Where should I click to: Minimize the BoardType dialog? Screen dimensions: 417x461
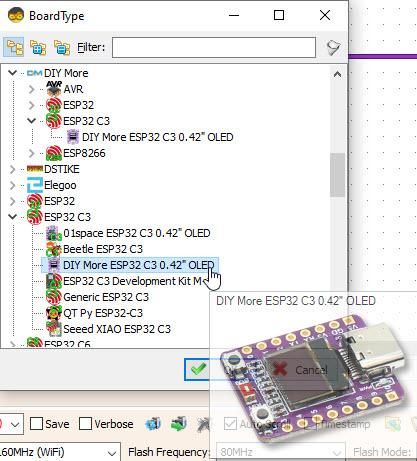pyautogui.click(x=234, y=15)
